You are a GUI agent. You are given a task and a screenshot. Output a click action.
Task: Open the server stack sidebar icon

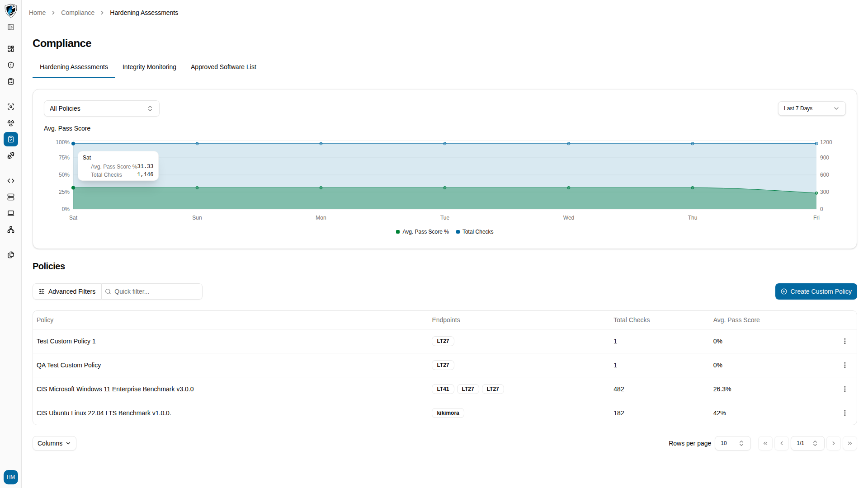click(x=11, y=197)
